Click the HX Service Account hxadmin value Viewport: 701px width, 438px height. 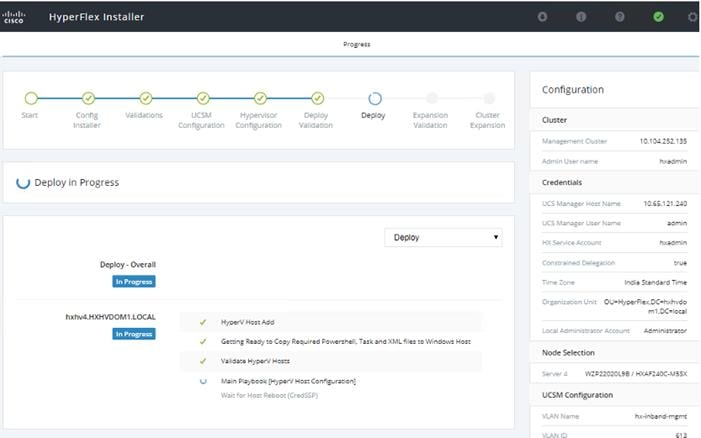(673, 243)
